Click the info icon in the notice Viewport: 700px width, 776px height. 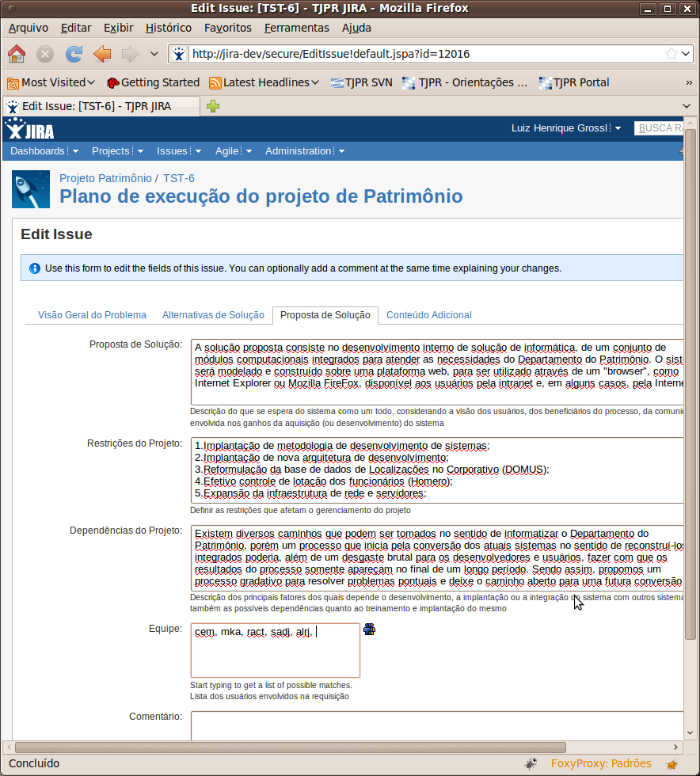pyautogui.click(x=35, y=268)
